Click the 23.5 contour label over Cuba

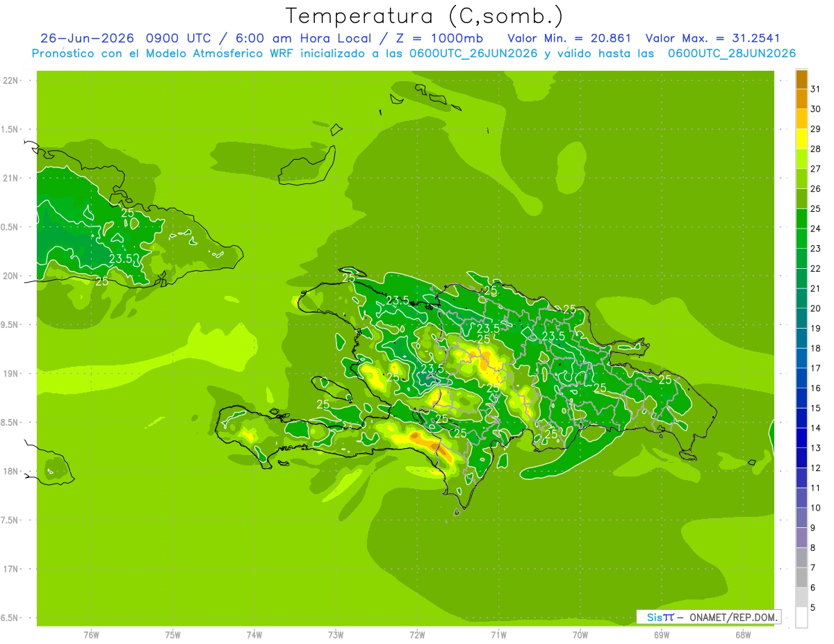[x=121, y=258]
